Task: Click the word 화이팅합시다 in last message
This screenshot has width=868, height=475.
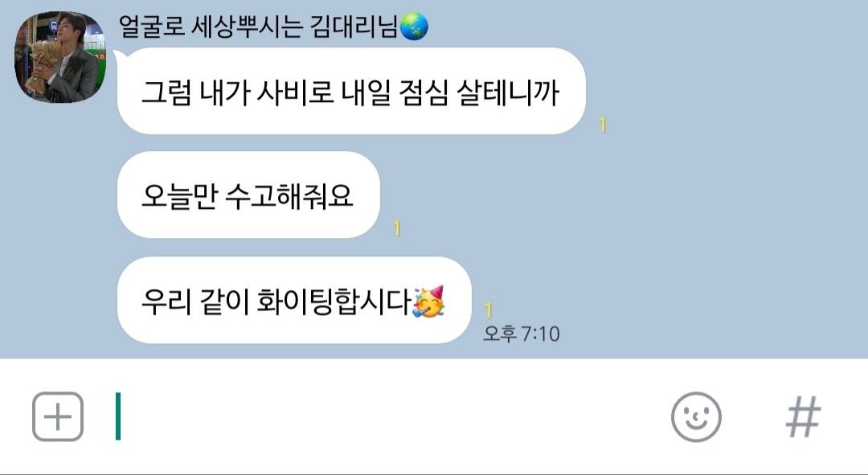Action: (x=334, y=301)
